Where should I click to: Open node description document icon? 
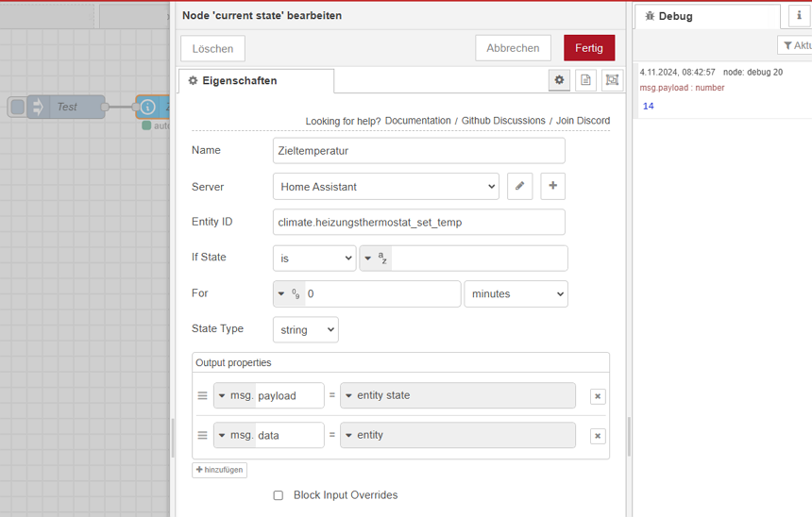(x=585, y=80)
